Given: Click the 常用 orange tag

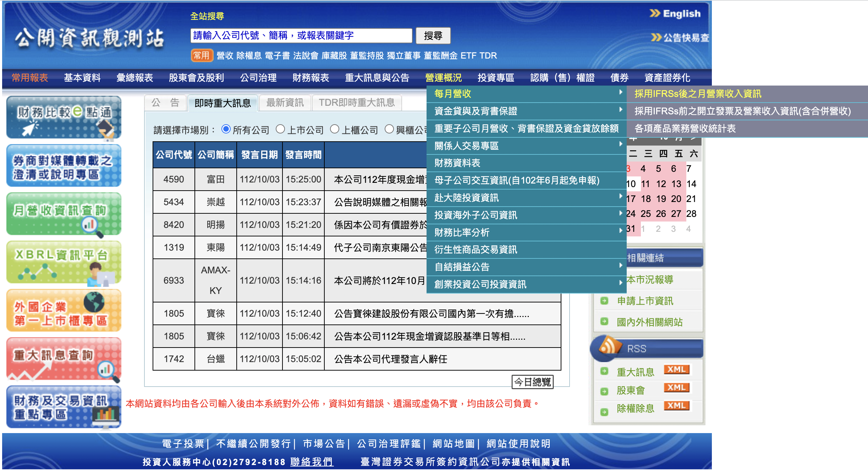Looking at the screenshot, I should [202, 55].
